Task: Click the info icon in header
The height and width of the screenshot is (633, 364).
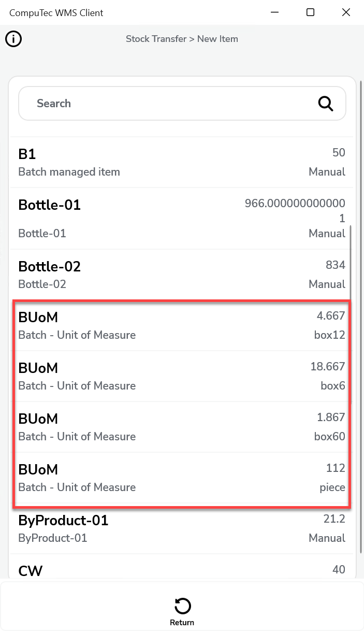Action: (13, 39)
